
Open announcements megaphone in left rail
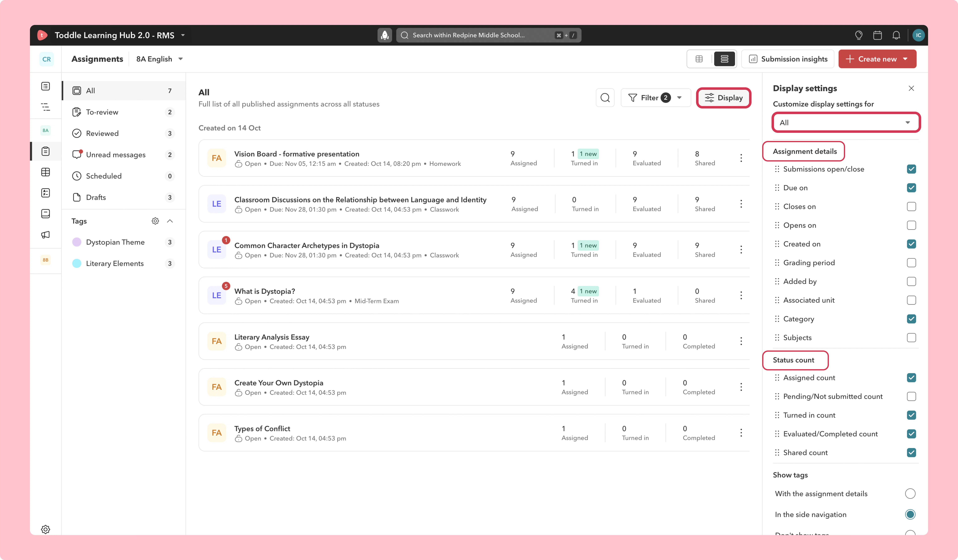(46, 235)
